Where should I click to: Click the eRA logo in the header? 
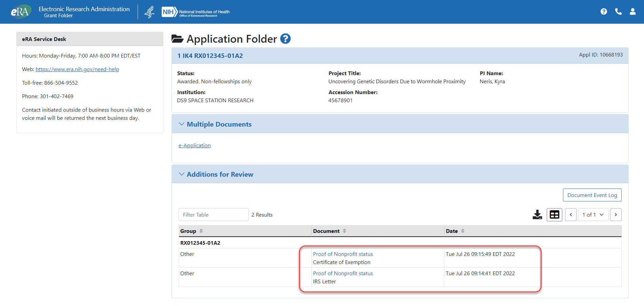[x=21, y=12]
